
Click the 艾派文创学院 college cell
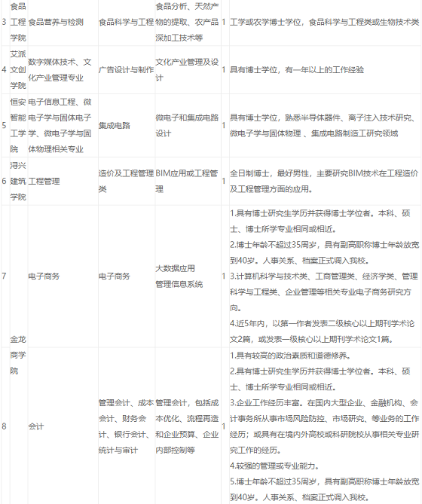coord(18,70)
